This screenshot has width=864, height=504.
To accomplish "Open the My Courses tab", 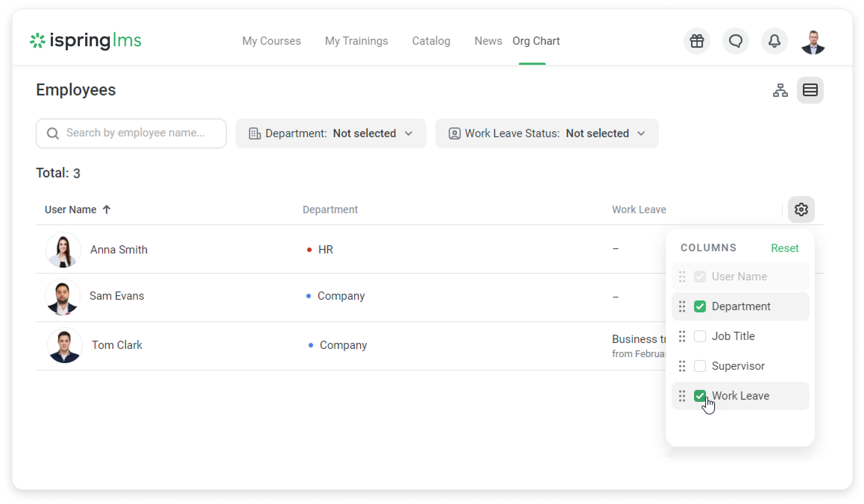I will [271, 41].
